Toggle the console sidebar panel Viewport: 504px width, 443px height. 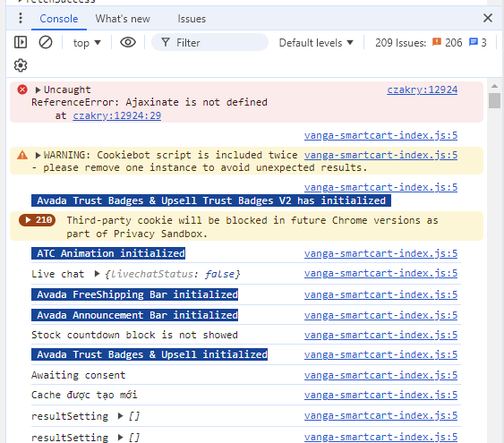pyautogui.click(x=21, y=42)
